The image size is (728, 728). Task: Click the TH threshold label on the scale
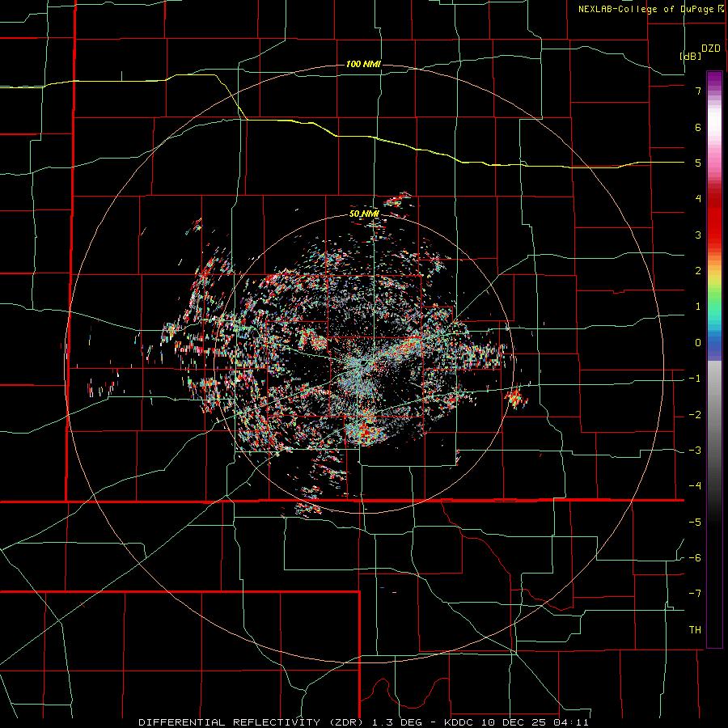[x=695, y=630]
